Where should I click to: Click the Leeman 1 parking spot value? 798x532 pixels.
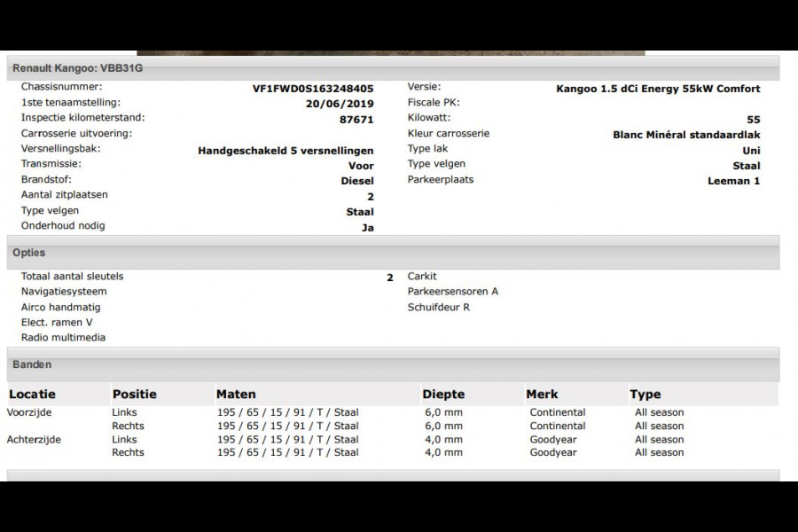[x=733, y=181]
